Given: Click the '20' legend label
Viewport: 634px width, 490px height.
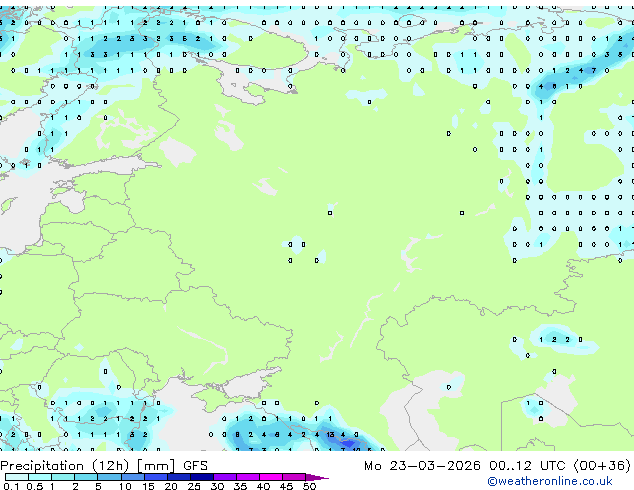Looking at the screenshot, I should tap(171, 486).
